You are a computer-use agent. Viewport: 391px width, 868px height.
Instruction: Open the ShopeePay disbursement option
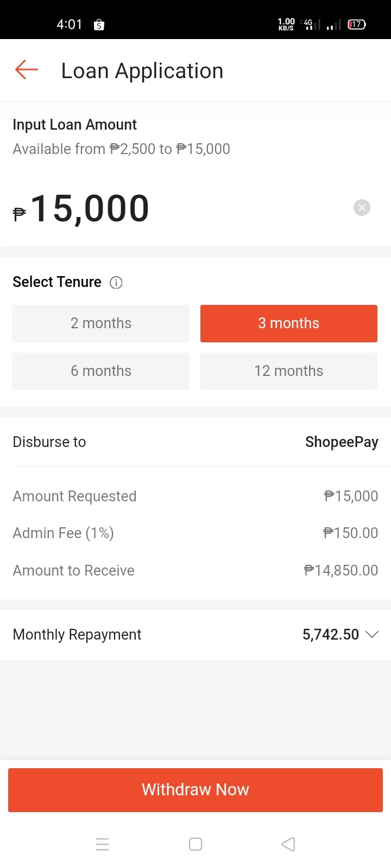tap(342, 442)
